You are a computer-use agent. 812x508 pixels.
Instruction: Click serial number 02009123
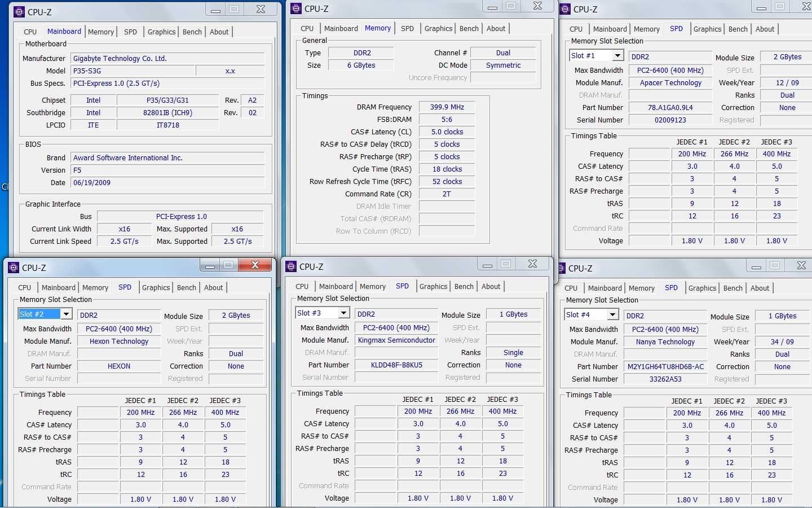pyautogui.click(x=670, y=120)
